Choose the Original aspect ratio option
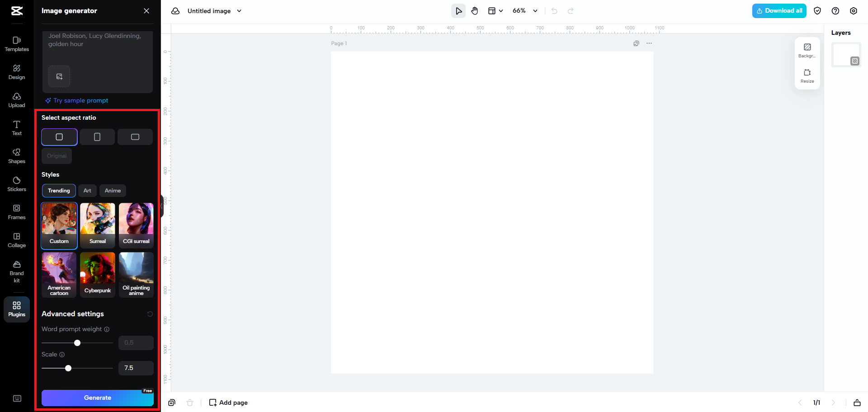 57,156
